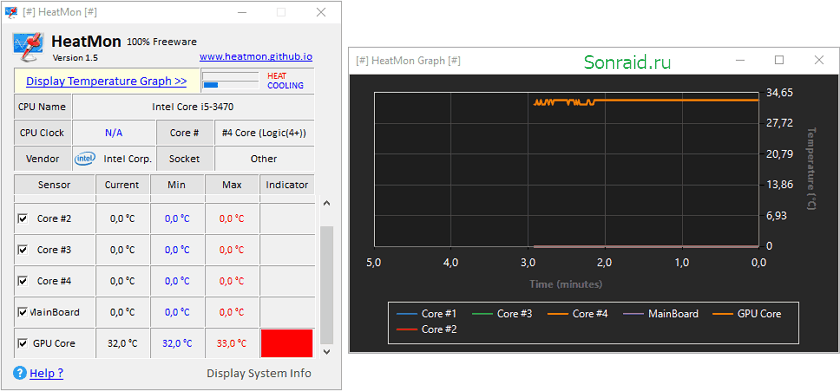Viewport: 840px width, 391px height.
Task: Click the MainBoard legend entry in graph
Action: (661, 314)
